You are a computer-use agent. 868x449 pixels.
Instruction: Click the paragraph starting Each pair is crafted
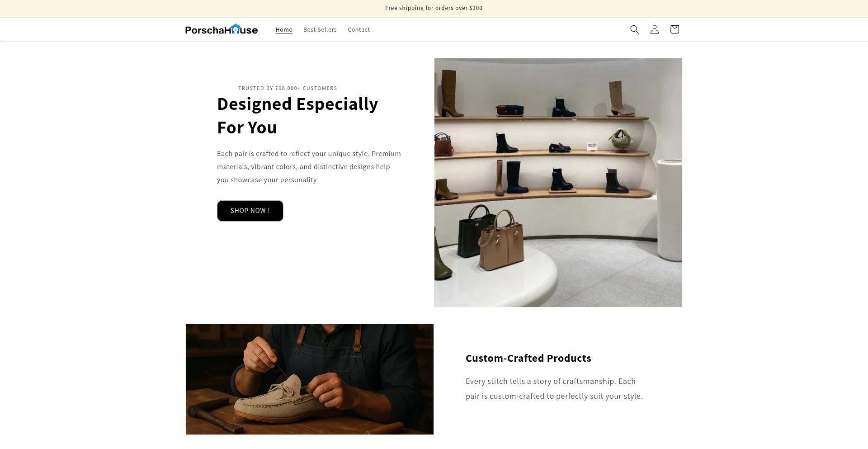[x=309, y=167]
